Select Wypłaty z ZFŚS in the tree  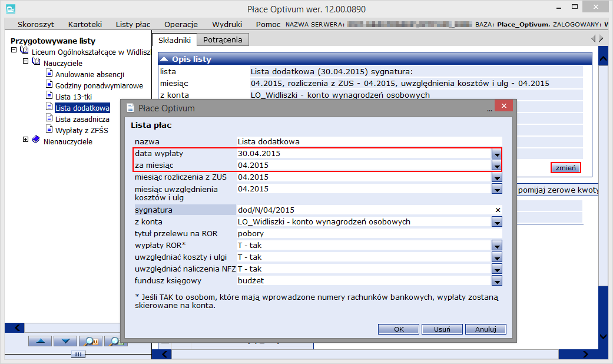[x=82, y=130]
